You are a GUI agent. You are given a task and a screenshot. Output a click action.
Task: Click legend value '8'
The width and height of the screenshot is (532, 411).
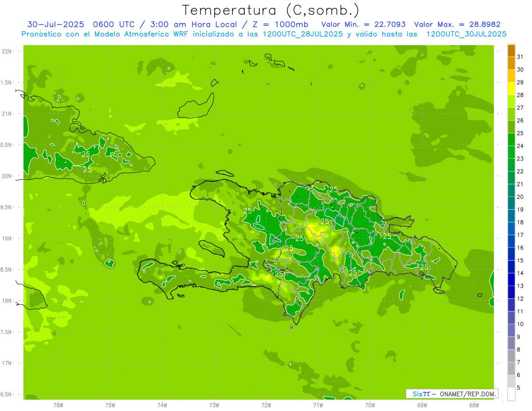(518, 349)
